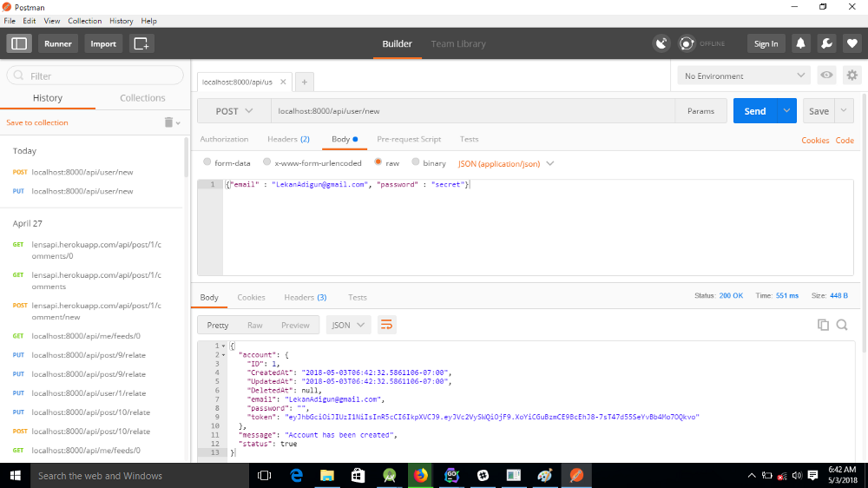Select raw body type
The image size is (868, 488).
tap(378, 162)
